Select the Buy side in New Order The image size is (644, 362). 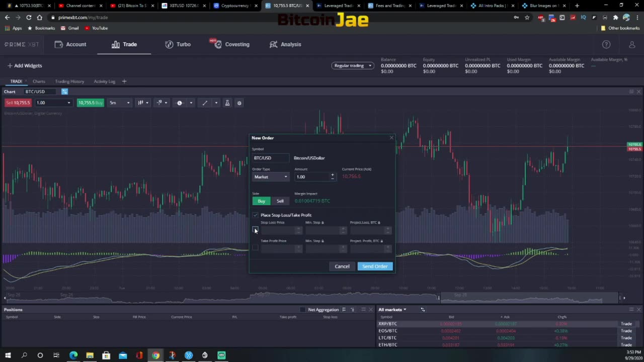pyautogui.click(x=261, y=201)
